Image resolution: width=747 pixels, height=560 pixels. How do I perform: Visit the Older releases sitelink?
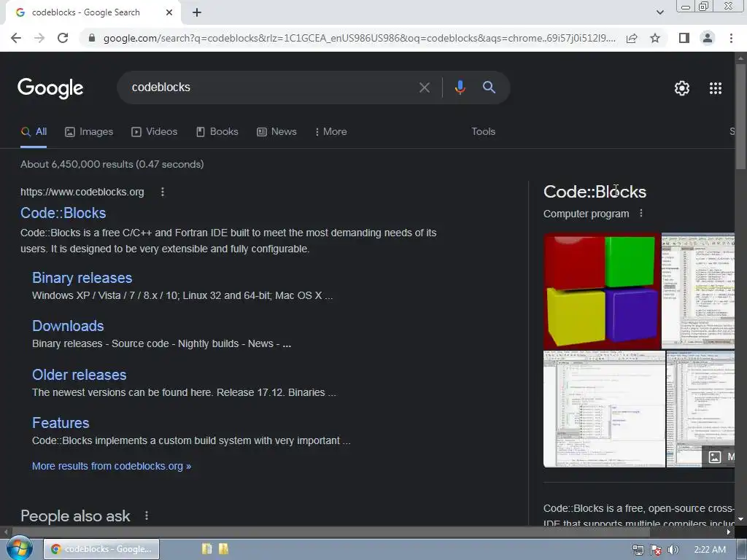79,375
